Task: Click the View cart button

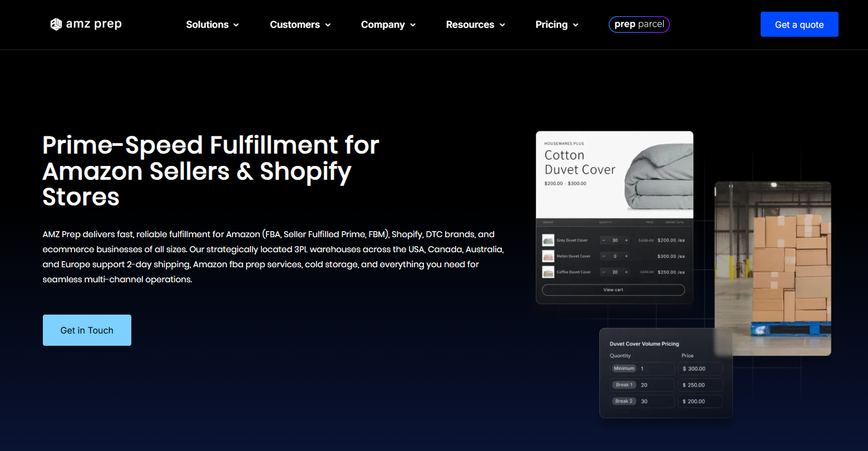Action: [x=613, y=290]
